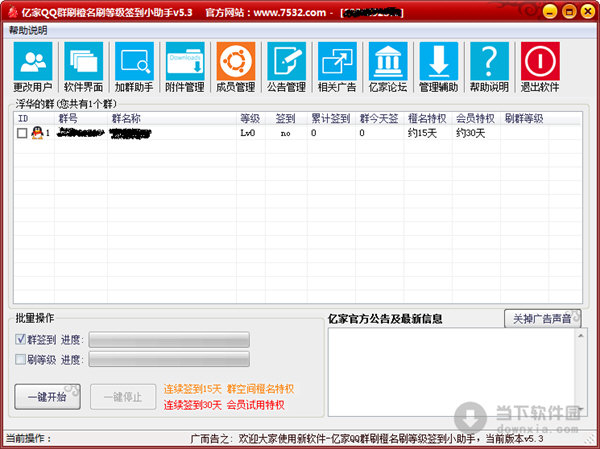This screenshot has height=449, width=600.
Task: Click the 橙名特权 column header
Action: [x=428, y=119]
